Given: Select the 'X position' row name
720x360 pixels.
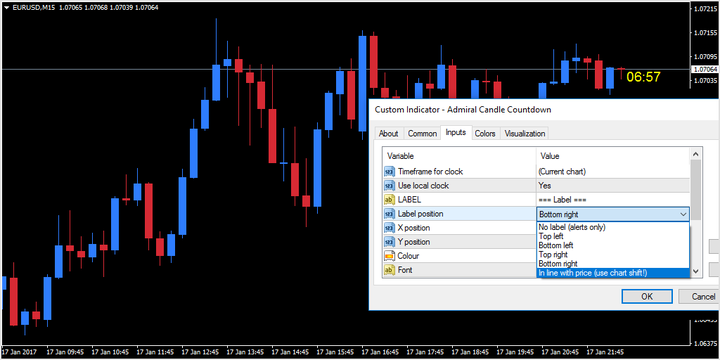Looking at the screenshot, I should [x=414, y=228].
